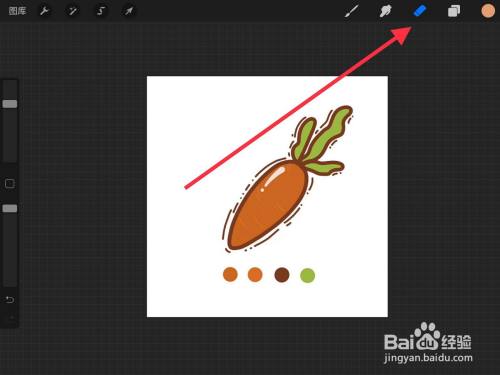Select the Smudge finger tool

coord(385,11)
